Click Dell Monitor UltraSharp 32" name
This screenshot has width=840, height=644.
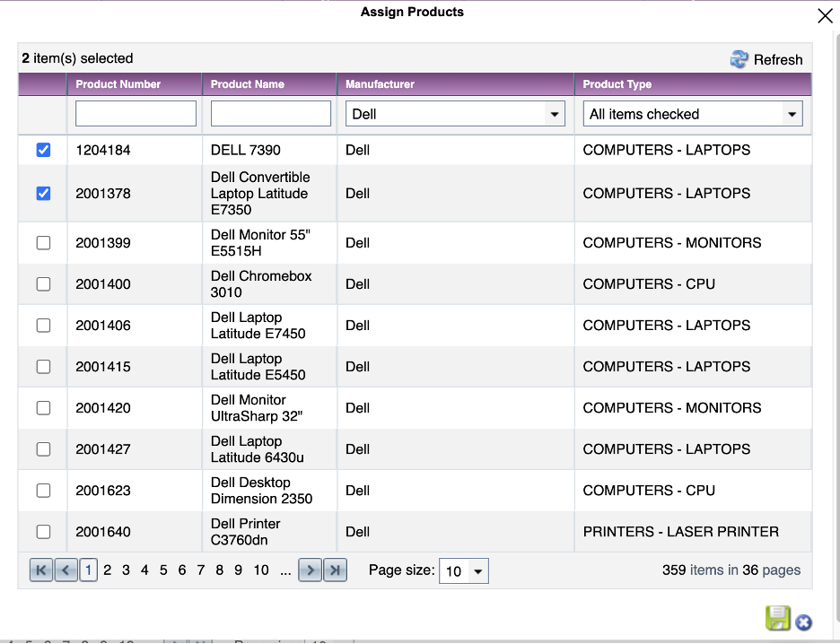pyautogui.click(x=257, y=408)
